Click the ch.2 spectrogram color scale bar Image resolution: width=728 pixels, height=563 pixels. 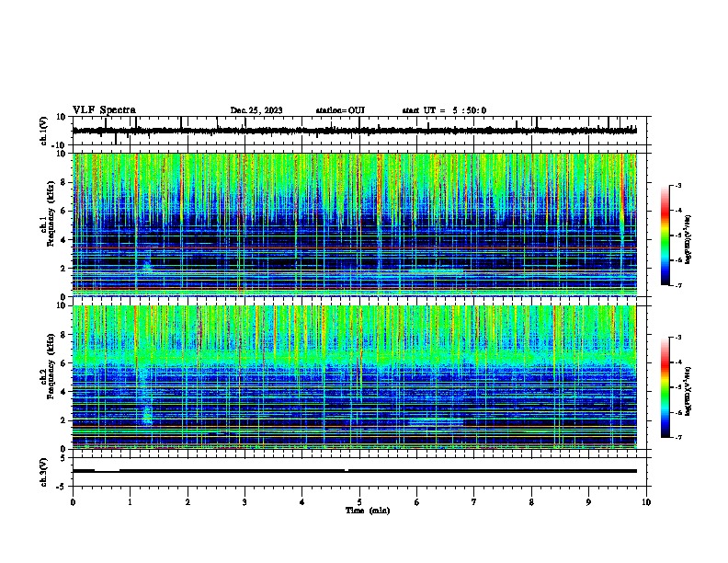pos(665,387)
